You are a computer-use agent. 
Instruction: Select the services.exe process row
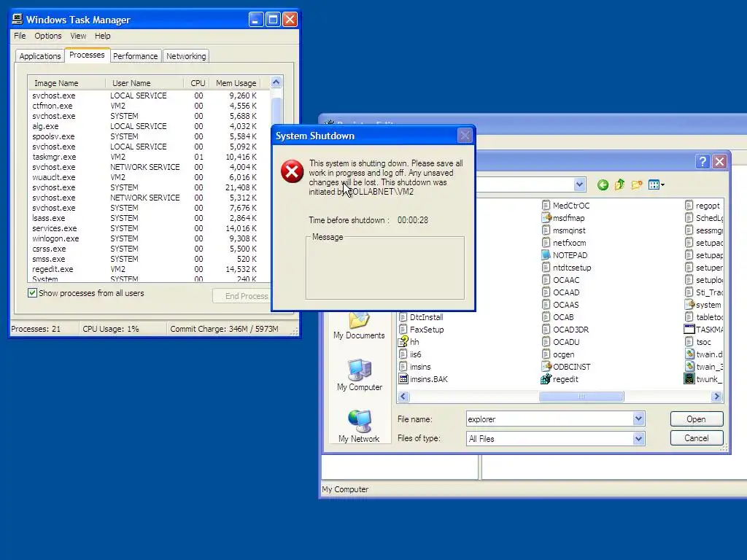coord(149,228)
